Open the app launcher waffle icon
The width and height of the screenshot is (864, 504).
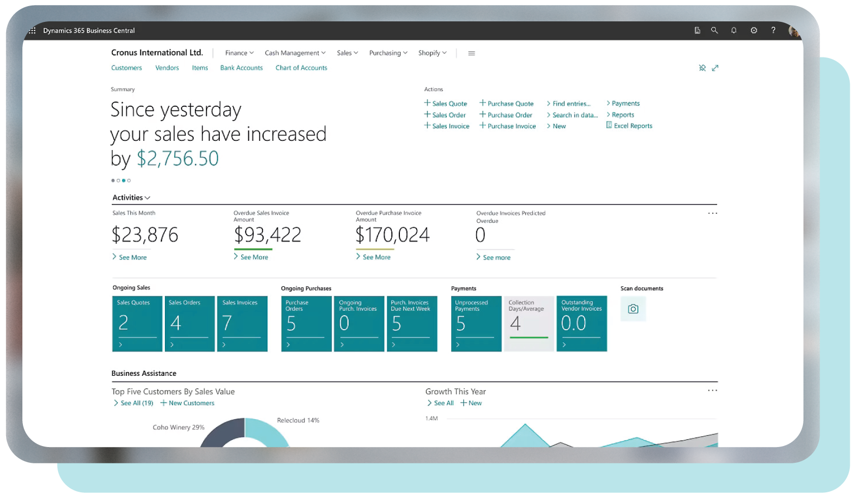point(32,31)
